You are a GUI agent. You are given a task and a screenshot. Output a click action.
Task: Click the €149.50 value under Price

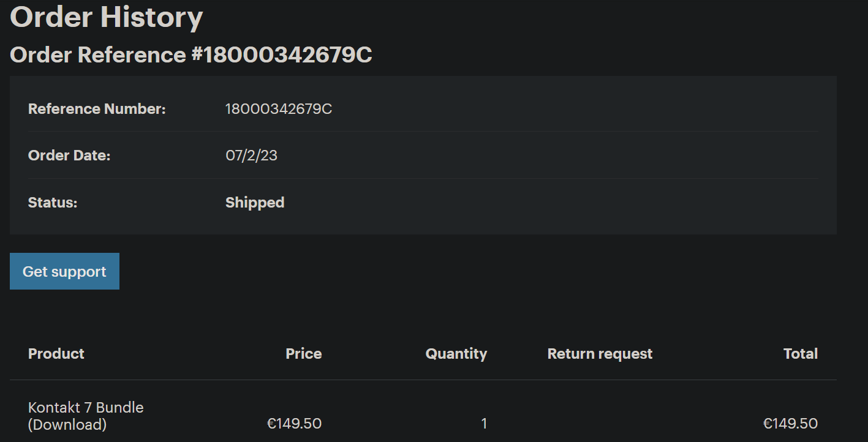click(x=294, y=424)
